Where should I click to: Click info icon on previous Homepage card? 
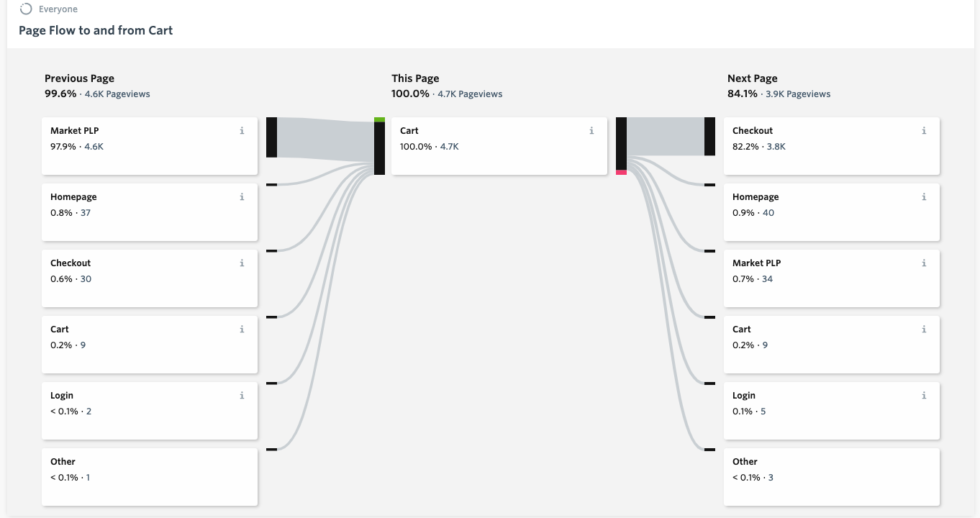tap(242, 197)
